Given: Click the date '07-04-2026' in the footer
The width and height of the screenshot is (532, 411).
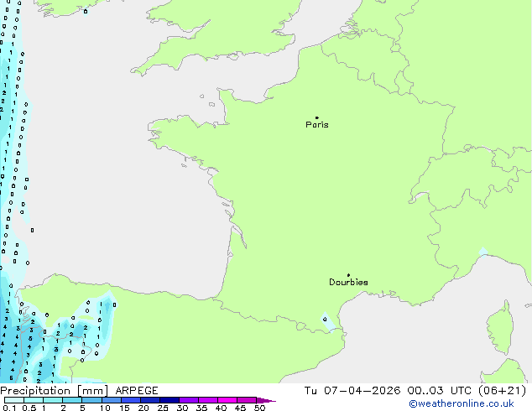Looking at the screenshot, I should point(362,391).
